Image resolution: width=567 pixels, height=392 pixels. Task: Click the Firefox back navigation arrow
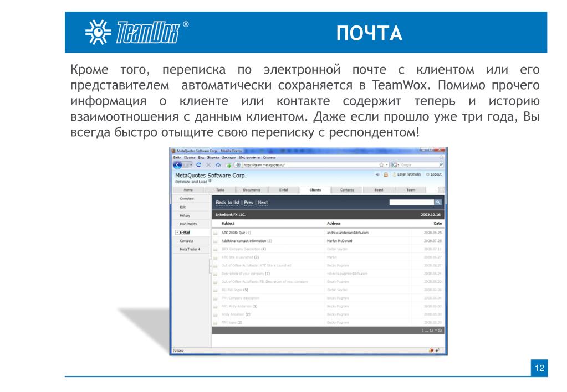177,165
